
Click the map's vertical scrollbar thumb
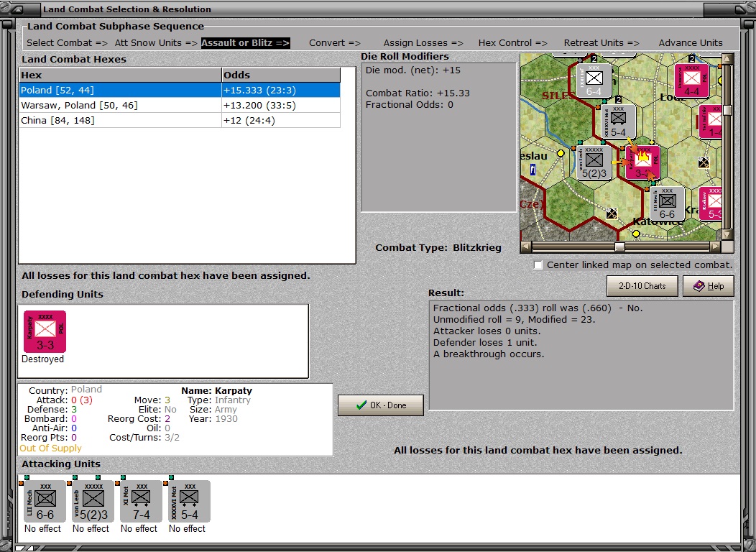click(x=727, y=110)
